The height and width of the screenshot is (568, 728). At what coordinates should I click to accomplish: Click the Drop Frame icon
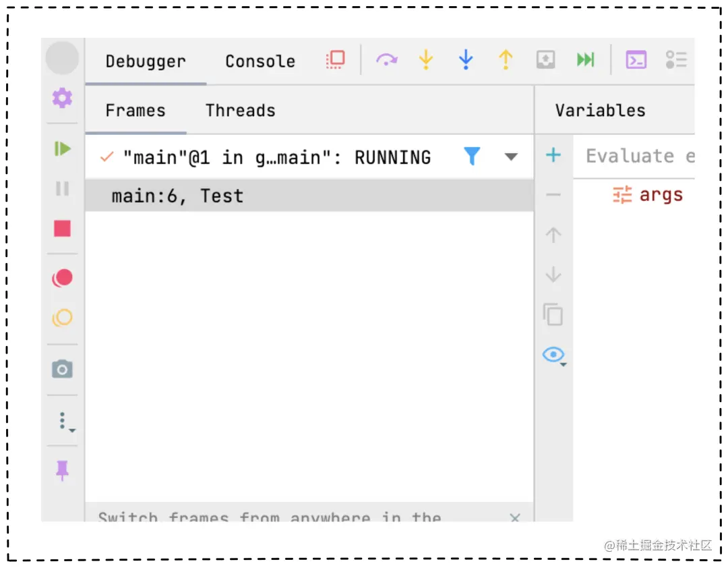tap(545, 59)
